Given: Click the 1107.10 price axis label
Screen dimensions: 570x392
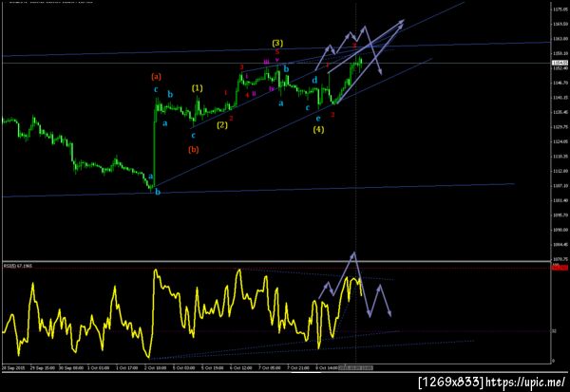Looking at the screenshot, I should click(x=560, y=186).
